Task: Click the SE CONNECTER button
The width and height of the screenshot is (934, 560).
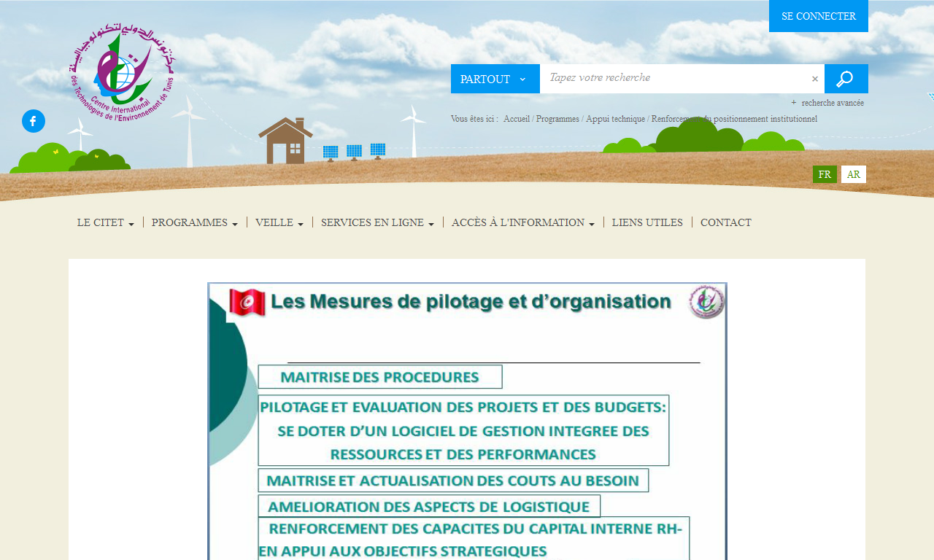Action: (x=819, y=16)
